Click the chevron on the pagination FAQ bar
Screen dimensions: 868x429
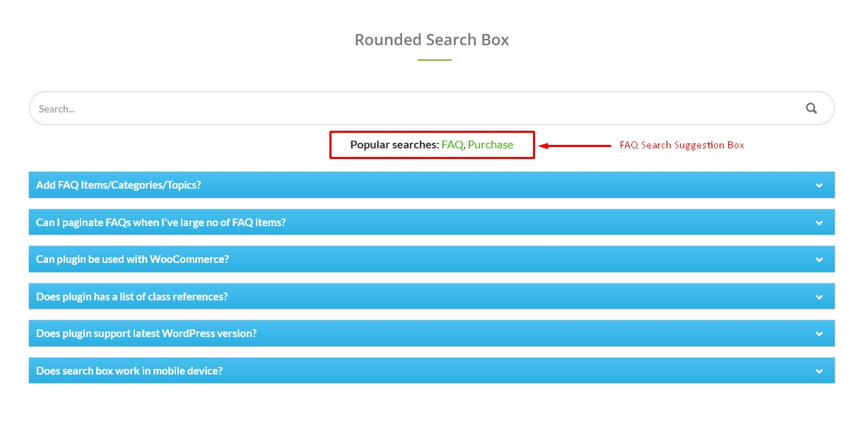point(819,221)
